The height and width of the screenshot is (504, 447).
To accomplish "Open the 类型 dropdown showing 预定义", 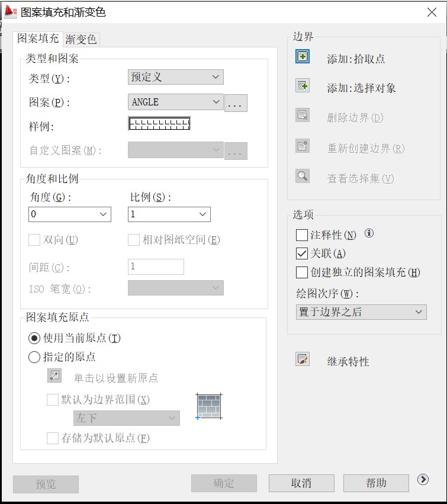I will 175,77.
